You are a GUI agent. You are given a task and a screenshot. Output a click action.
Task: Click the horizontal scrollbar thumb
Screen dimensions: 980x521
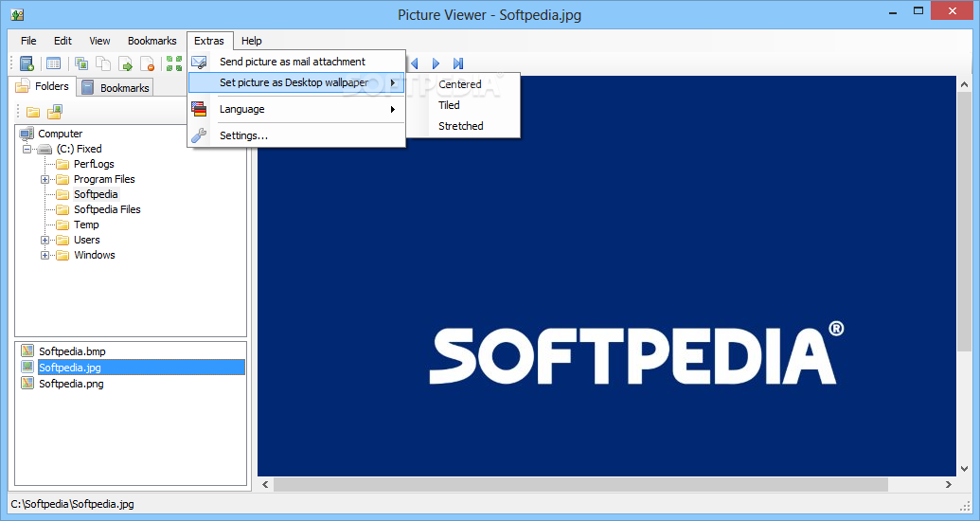[x=580, y=485]
